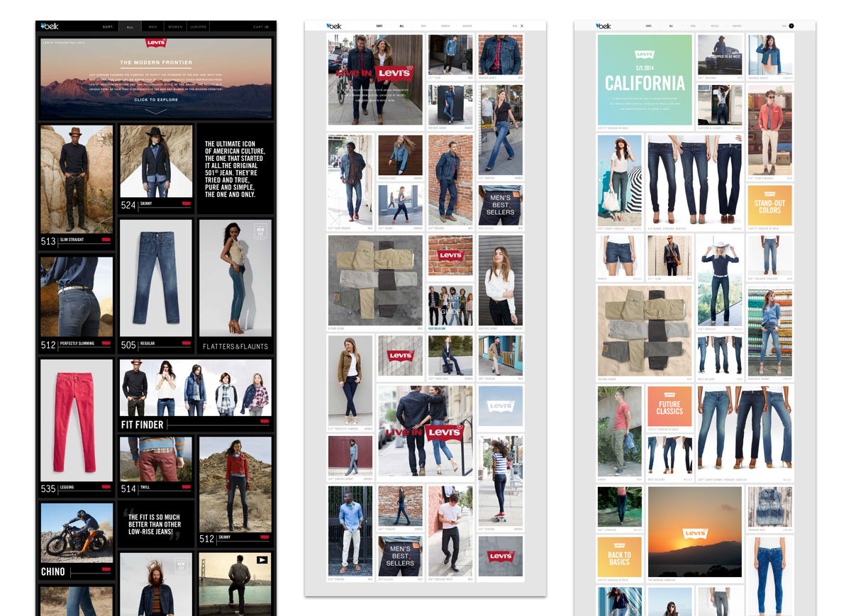Screen dimensions: 851x616
Task: Play video on the Golden Gate bridge tile
Action: (262, 560)
